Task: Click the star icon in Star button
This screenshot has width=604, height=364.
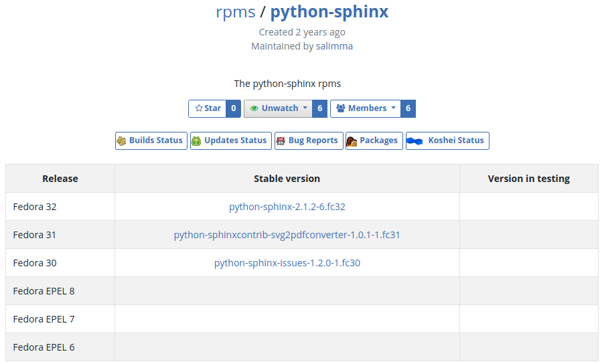Action: 199,108
